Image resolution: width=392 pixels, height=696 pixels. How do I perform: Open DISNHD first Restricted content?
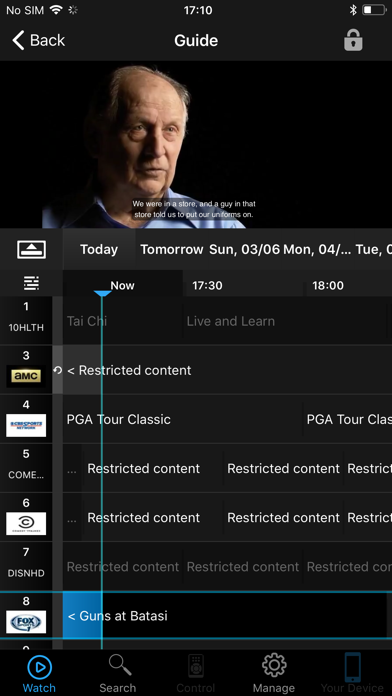123,567
